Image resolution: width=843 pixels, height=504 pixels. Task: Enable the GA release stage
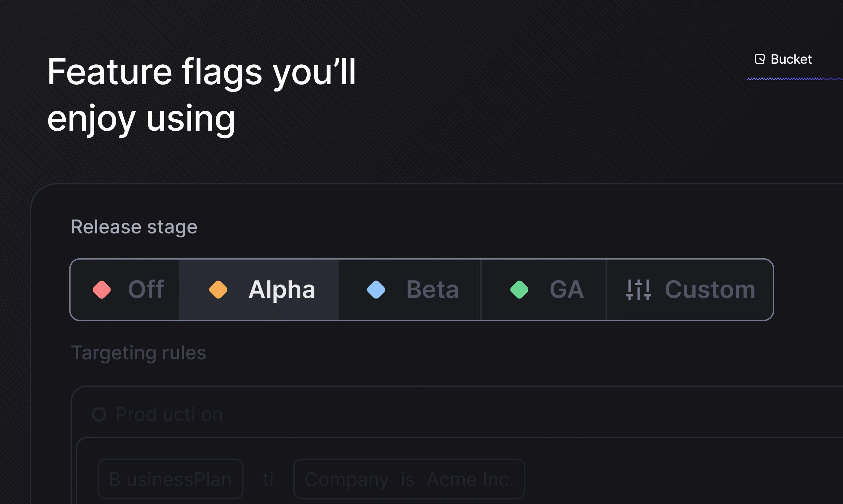[x=543, y=289]
